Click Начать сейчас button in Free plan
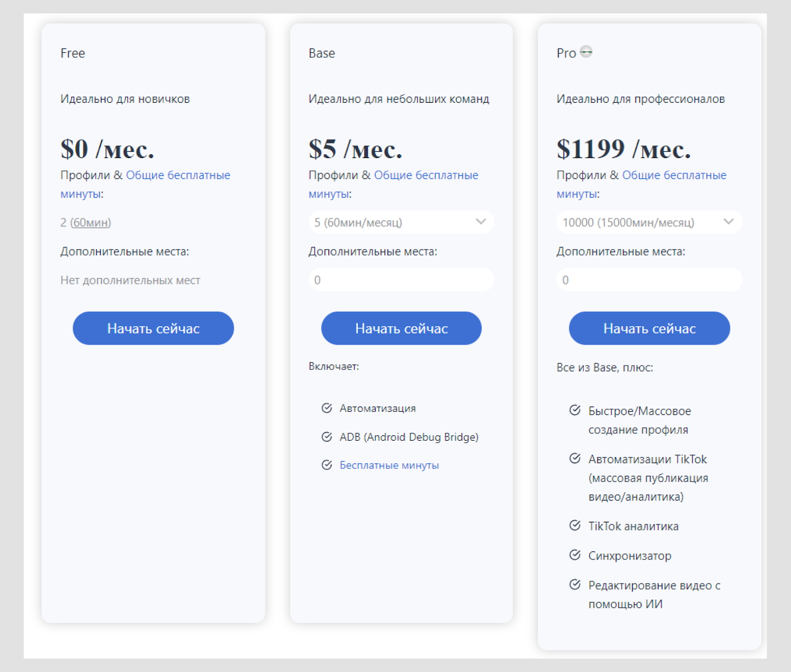 (x=153, y=328)
